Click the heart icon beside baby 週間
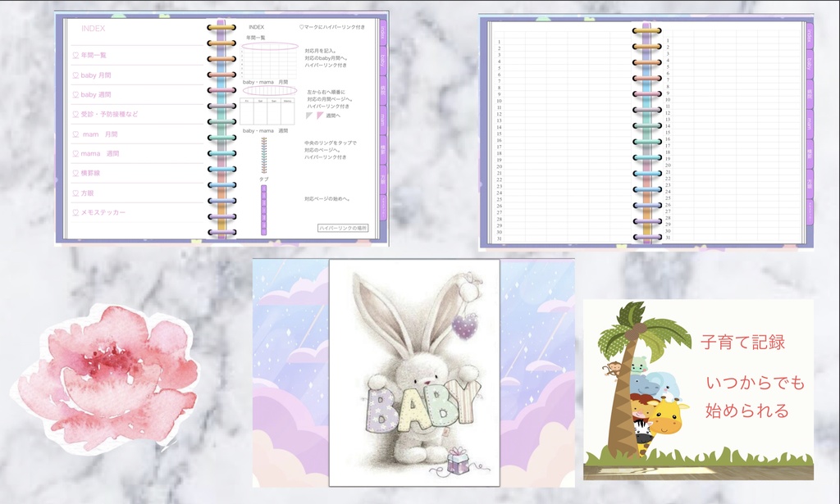840x504 pixels. click(x=75, y=95)
